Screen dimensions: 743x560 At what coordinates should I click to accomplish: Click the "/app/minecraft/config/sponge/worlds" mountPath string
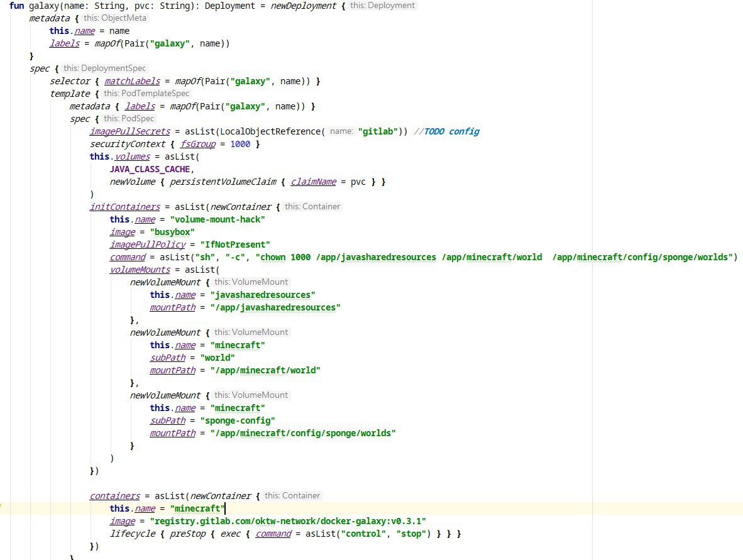coord(303,433)
